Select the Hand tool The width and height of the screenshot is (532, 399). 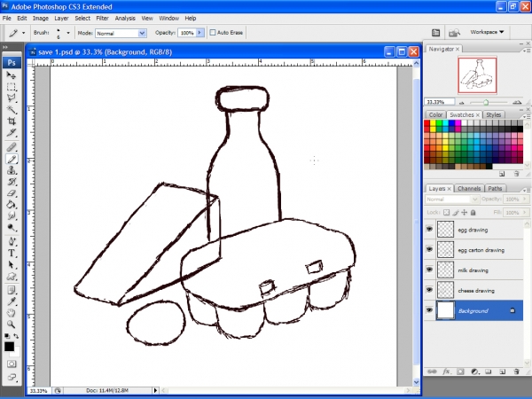pos(12,313)
